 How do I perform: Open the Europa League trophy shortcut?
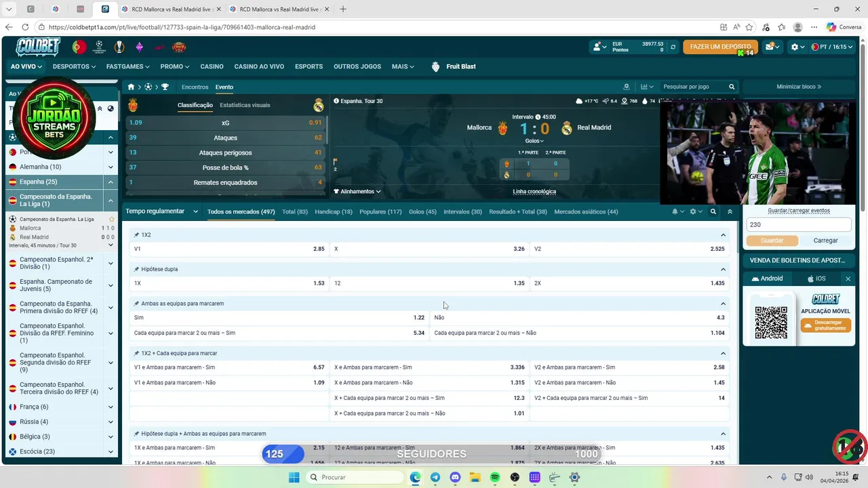(x=119, y=47)
